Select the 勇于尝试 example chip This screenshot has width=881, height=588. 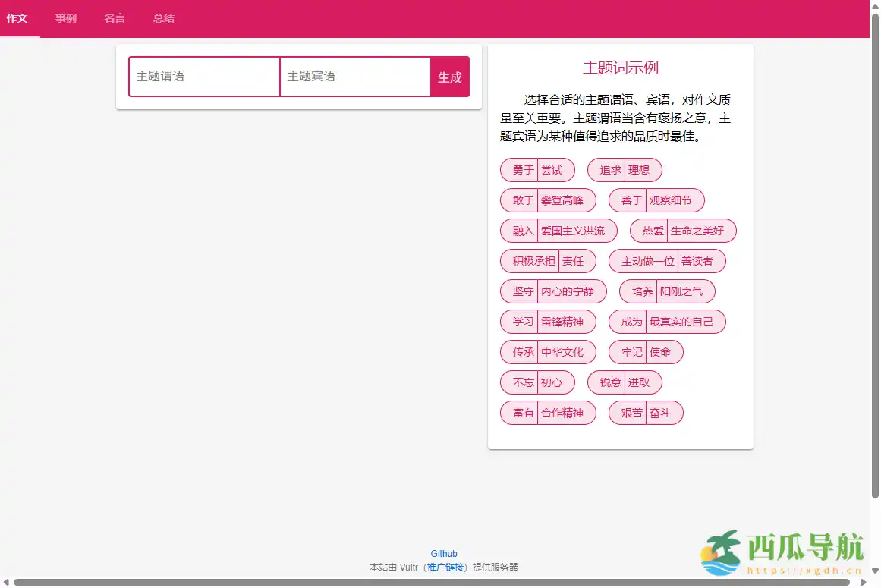click(x=536, y=169)
